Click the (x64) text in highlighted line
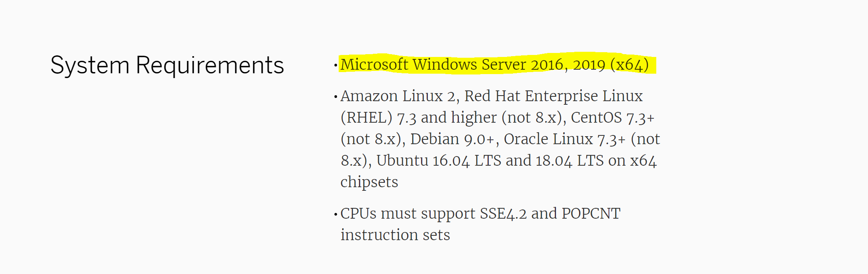 tap(630, 65)
